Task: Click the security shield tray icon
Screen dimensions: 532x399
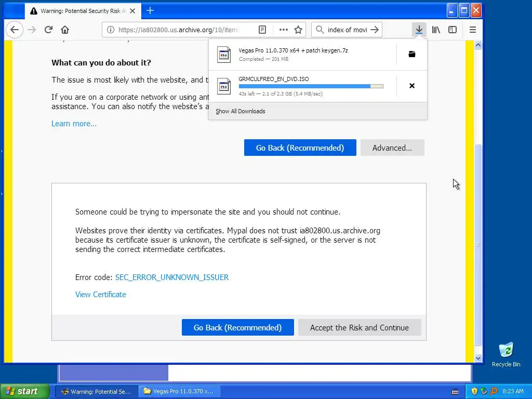Action: (x=474, y=391)
